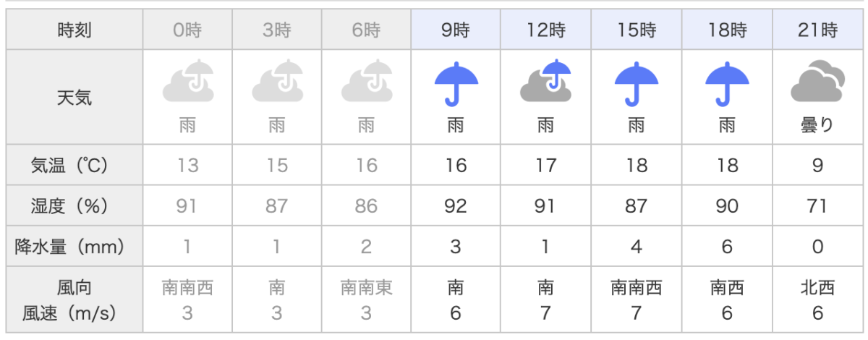Click the 18時 precipitation value 6
Viewport: 868px width, 340px height.
tap(727, 247)
